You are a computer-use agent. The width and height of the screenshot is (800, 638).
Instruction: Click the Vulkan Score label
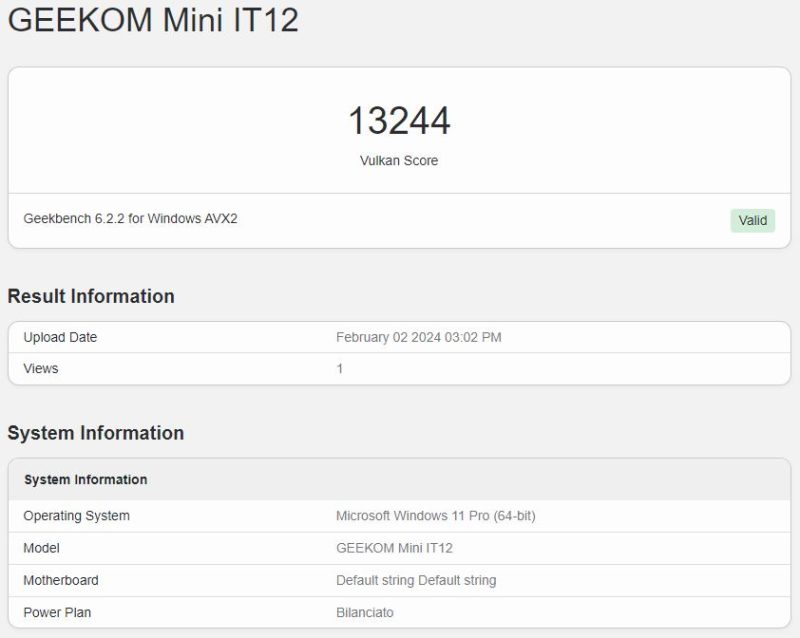[x=399, y=160]
